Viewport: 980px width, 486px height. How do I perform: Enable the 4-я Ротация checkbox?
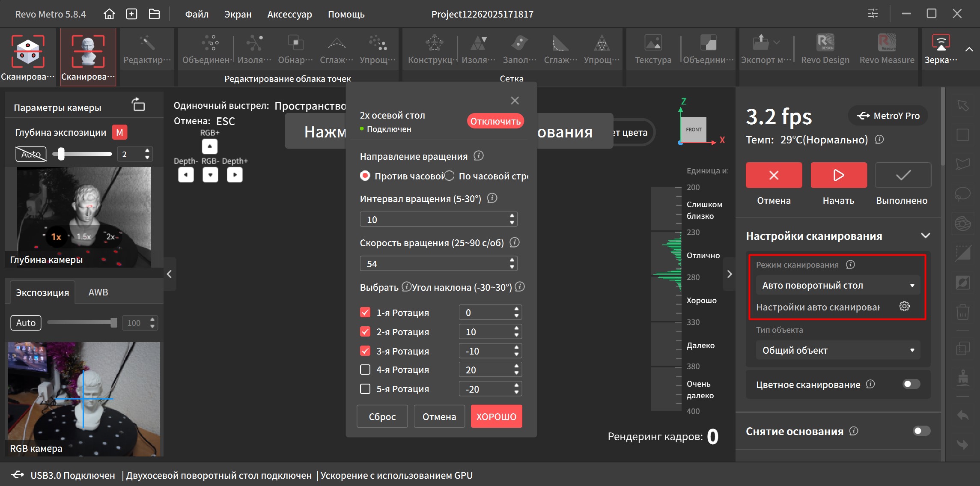pyautogui.click(x=365, y=370)
